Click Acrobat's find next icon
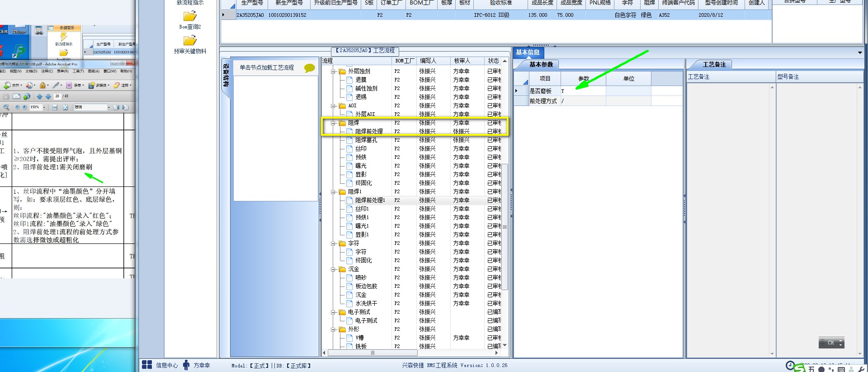The width and height of the screenshot is (868, 372). (x=125, y=107)
